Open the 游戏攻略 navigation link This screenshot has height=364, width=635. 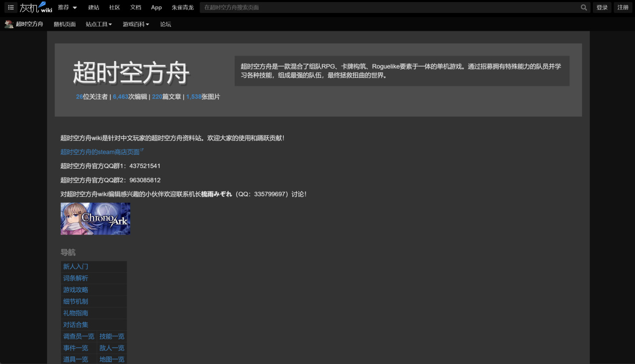[x=75, y=290]
